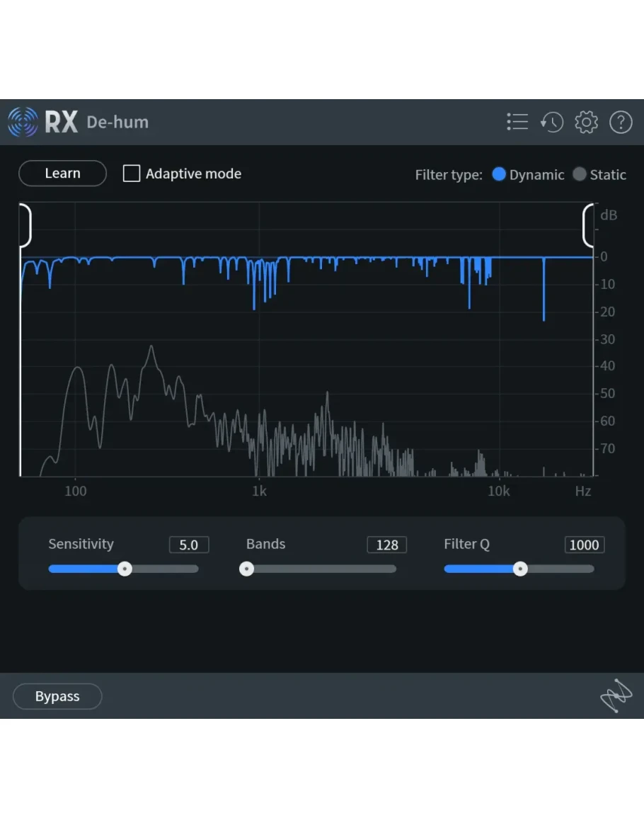Click the help question mark icon
Viewport: 644px width, 818px height.
tap(621, 123)
